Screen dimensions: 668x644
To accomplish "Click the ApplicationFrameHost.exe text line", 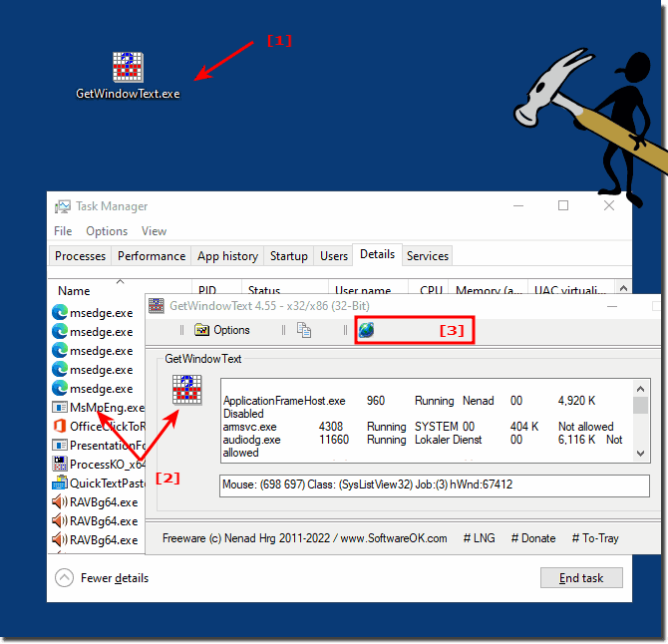I will tap(409, 401).
